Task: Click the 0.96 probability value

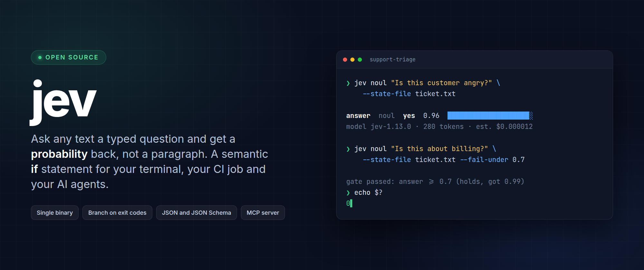Action: tap(431, 116)
